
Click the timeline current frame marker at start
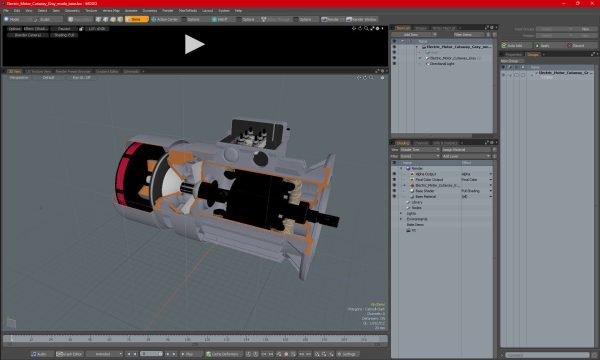(11, 339)
